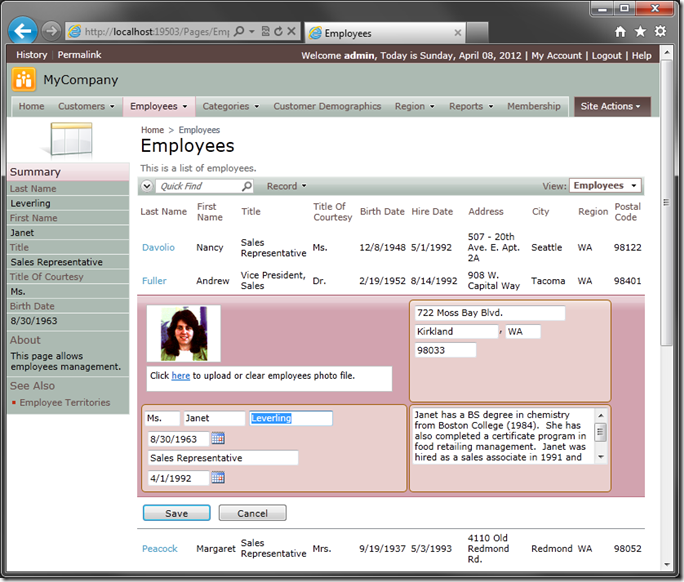Click the Sales Representative title field
684x582 pixels.
pyautogui.click(x=223, y=458)
